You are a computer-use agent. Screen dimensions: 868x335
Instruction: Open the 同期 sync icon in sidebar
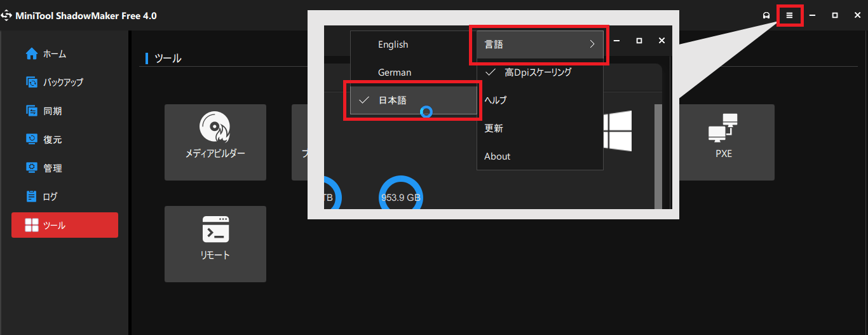click(x=32, y=111)
